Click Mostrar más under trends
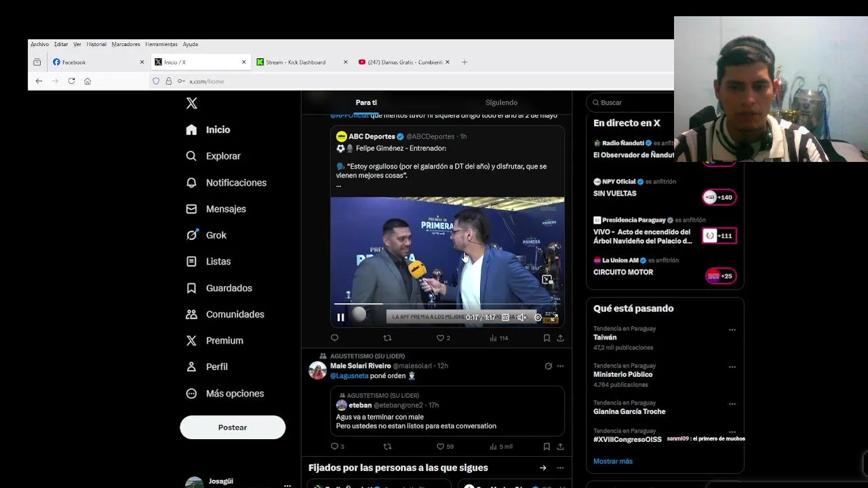Image resolution: width=868 pixels, height=488 pixels. point(612,461)
